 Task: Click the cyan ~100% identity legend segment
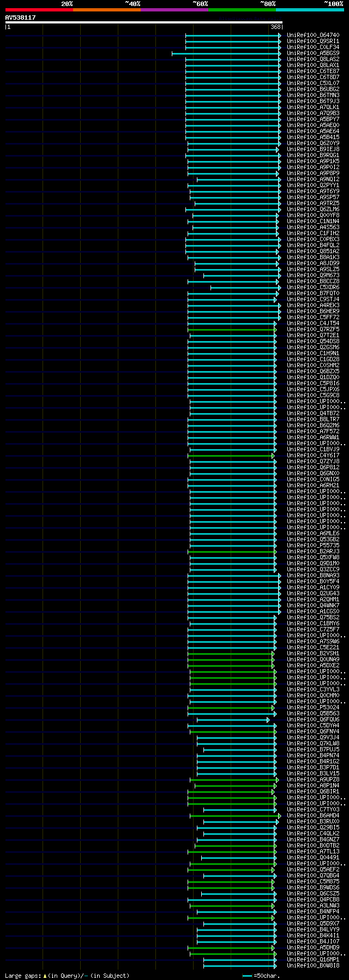[x=310, y=9]
